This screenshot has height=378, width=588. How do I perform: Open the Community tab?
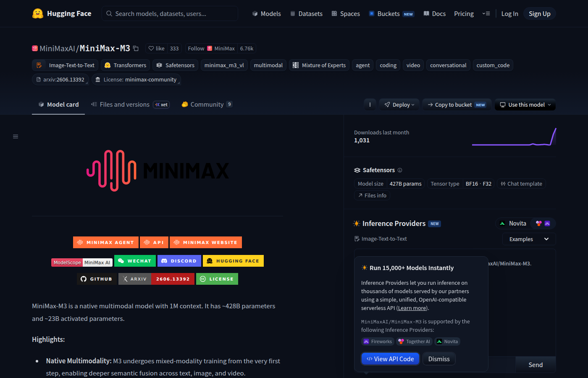point(207,105)
